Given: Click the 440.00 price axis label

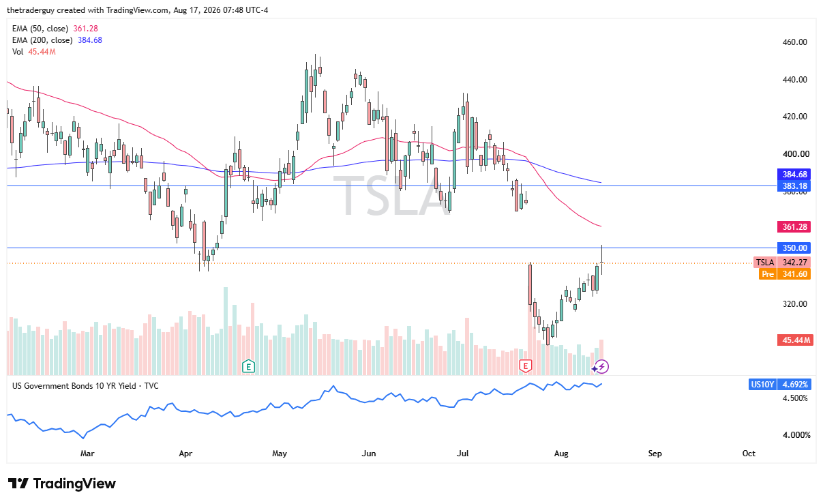Looking at the screenshot, I should click(x=794, y=80).
